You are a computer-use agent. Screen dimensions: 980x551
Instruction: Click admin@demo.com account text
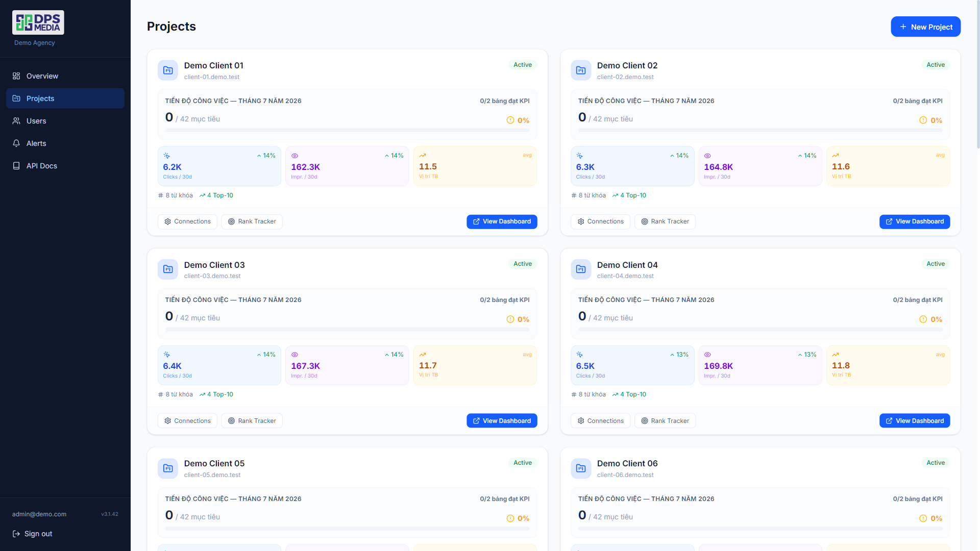[x=39, y=514]
